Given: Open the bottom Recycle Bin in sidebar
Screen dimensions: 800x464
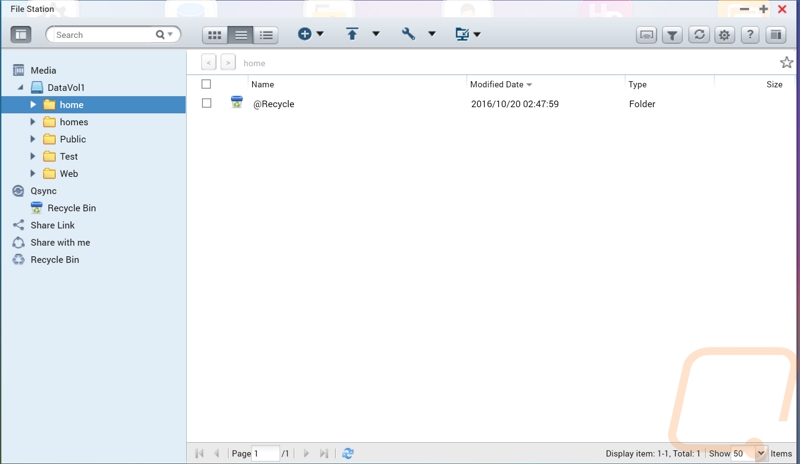Looking at the screenshot, I should (54, 260).
